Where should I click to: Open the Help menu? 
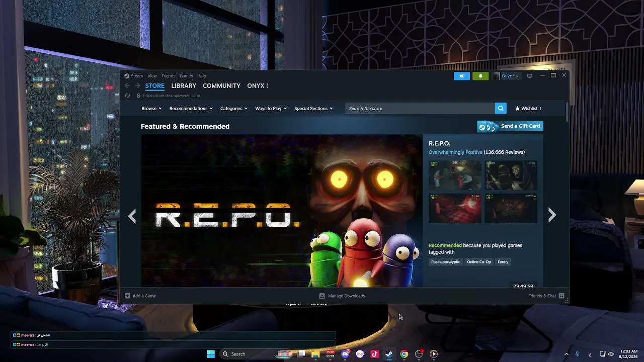tap(202, 76)
